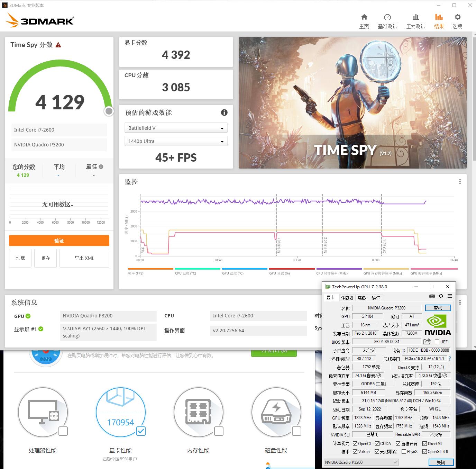Untick the 显卡性能 checkbox
Viewport: 476px width, 469px height.
141,431
